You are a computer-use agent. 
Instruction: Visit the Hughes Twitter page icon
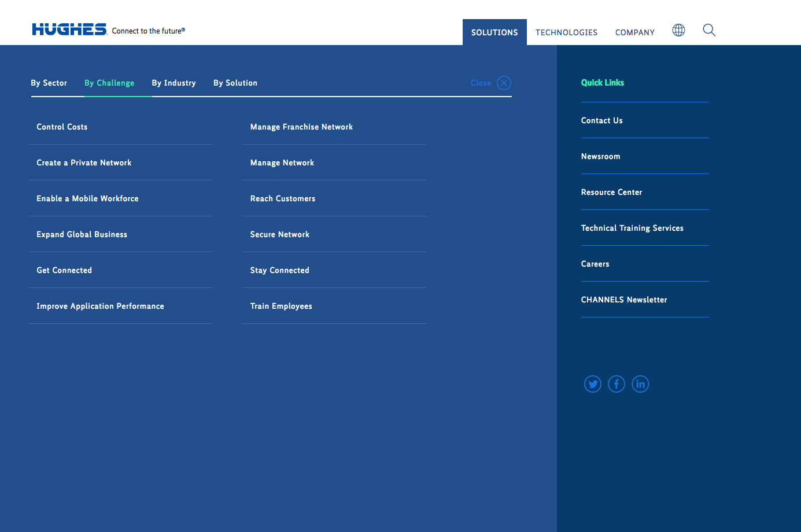pos(593,384)
